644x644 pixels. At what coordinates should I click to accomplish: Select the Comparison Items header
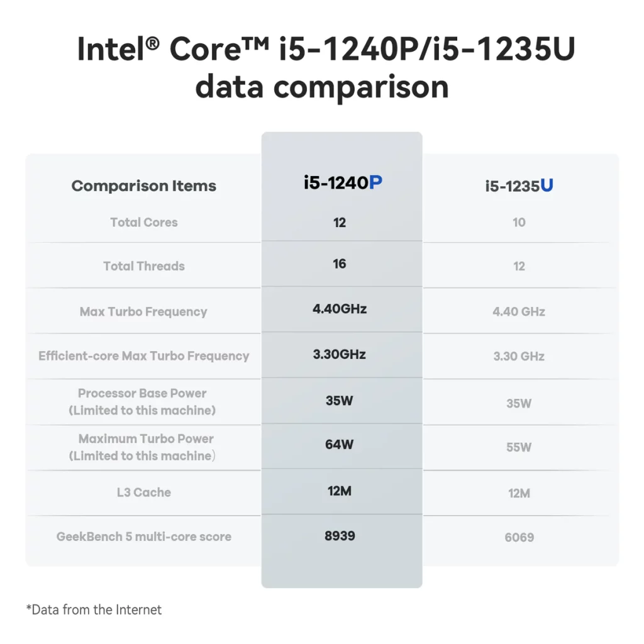(x=144, y=186)
